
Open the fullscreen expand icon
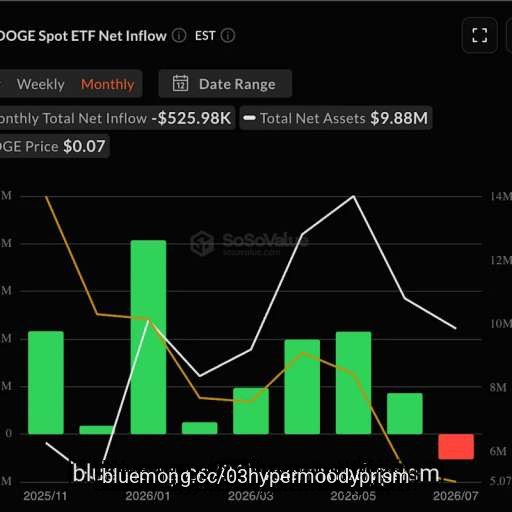480,35
